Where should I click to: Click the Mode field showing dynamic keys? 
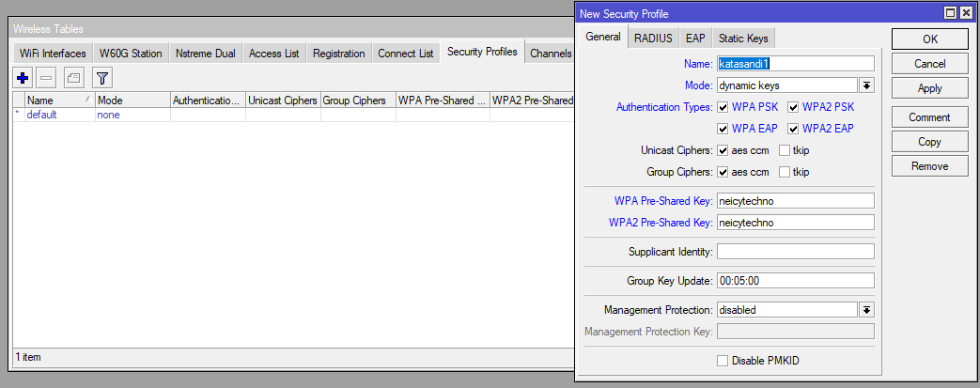pyautogui.click(x=786, y=85)
